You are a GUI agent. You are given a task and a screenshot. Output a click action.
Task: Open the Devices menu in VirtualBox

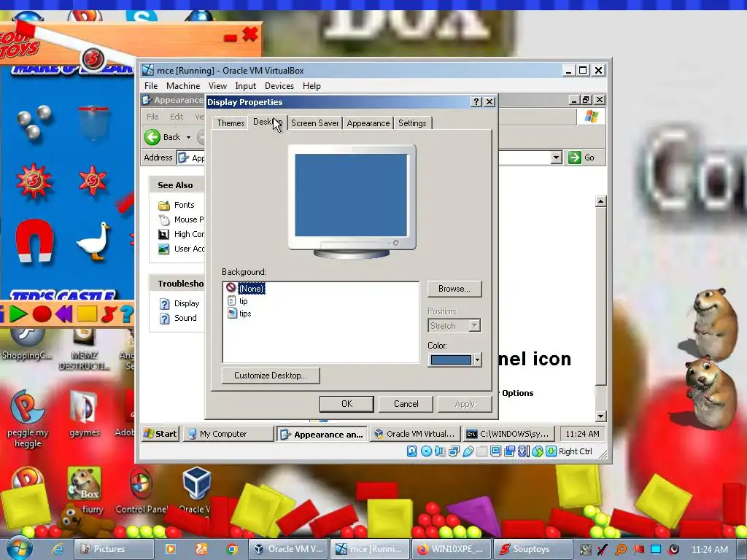pos(279,86)
